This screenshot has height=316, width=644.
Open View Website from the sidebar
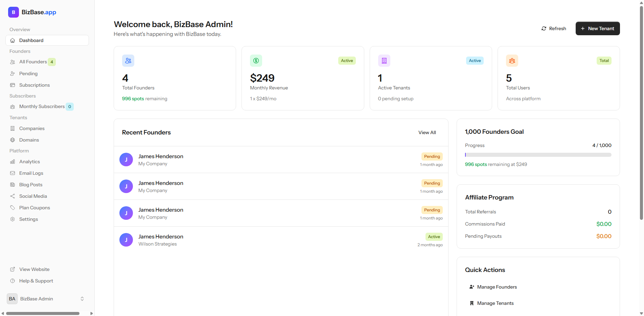[x=35, y=269]
